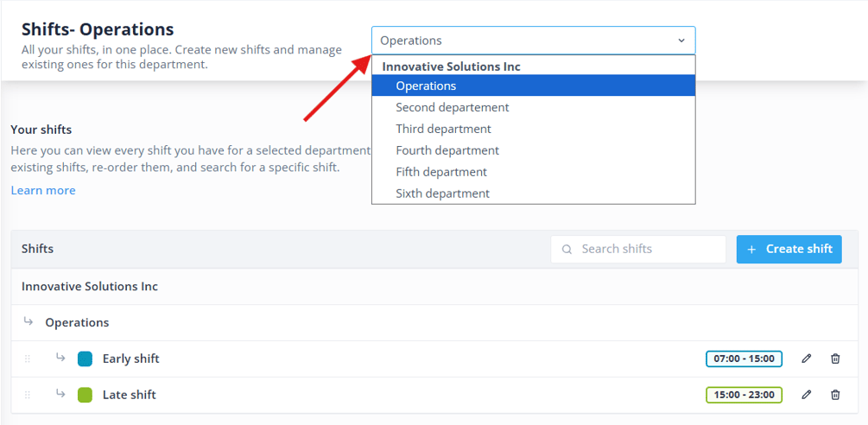The image size is (868, 425).
Task: Edit the Early shift with pencil icon
Action: 807,358
